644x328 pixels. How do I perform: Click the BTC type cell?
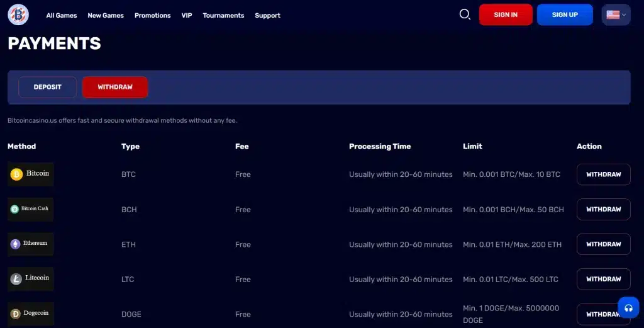click(x=128, y=174)
